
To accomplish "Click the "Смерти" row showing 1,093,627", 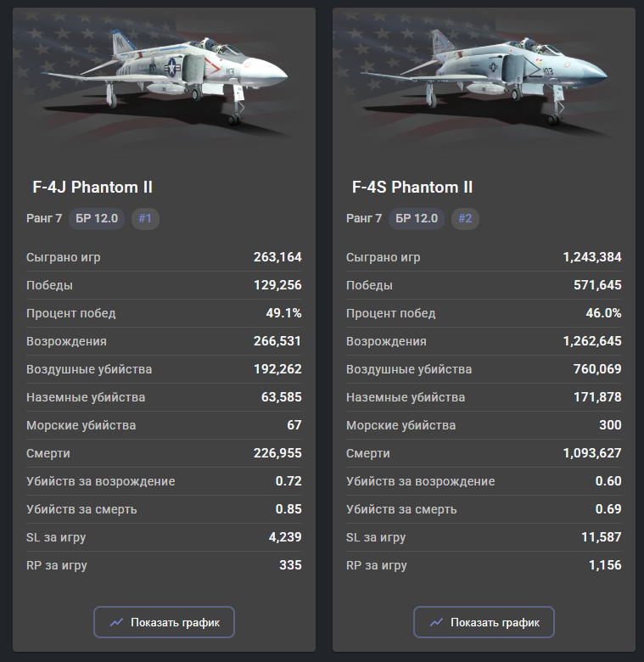I will point(484,453).
